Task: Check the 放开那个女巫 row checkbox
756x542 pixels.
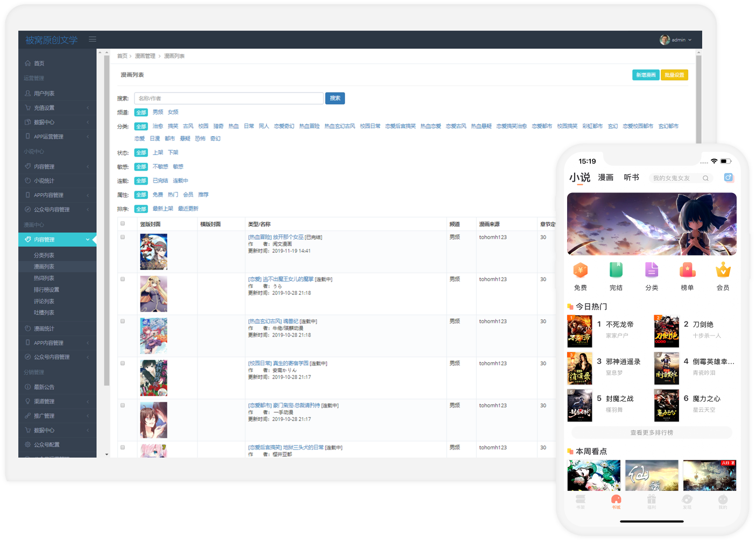Action: click(123, 237)
